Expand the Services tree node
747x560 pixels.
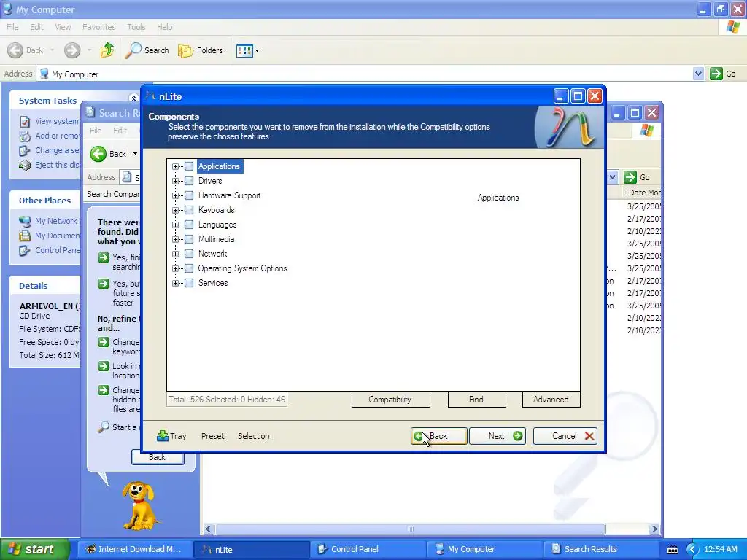click(175, 284)
